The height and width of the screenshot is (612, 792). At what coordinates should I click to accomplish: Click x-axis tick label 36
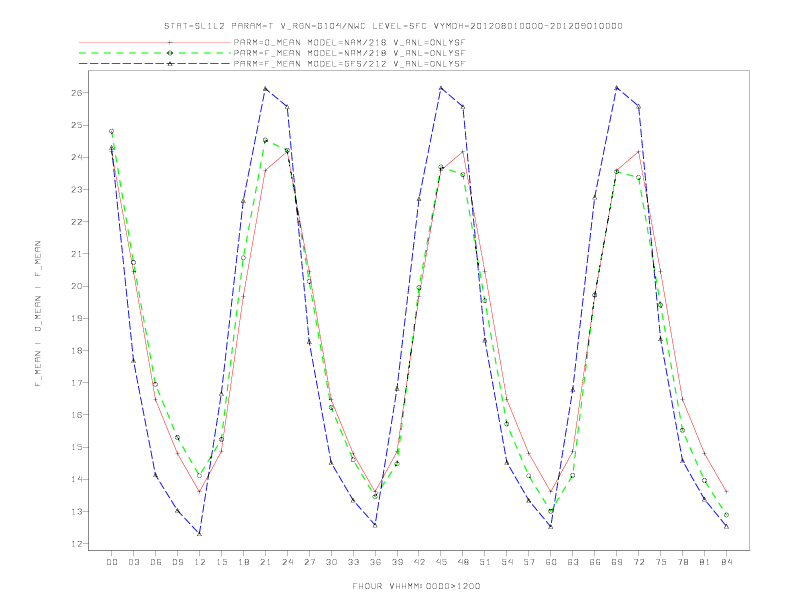point(375,562)
